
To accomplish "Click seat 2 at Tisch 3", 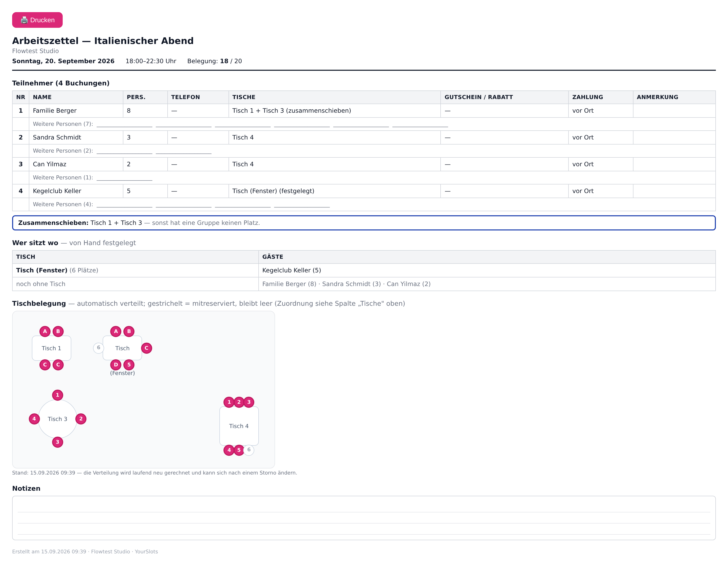I will point(81,419).
